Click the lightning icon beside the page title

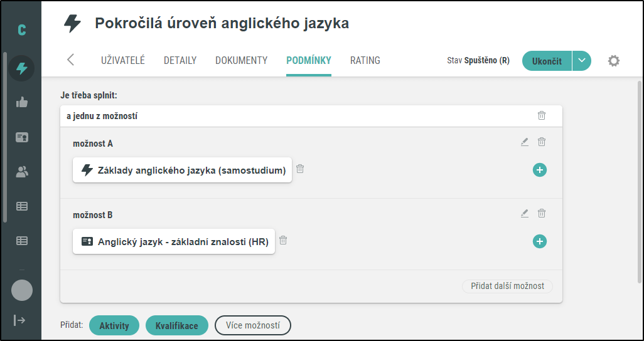pyautogui.click(x=72, y=24)
